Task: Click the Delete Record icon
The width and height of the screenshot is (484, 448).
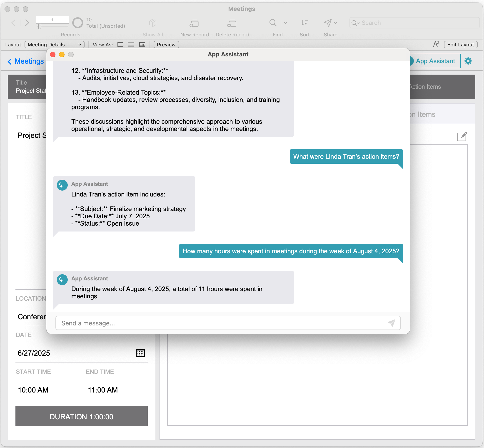Action: 232,23
